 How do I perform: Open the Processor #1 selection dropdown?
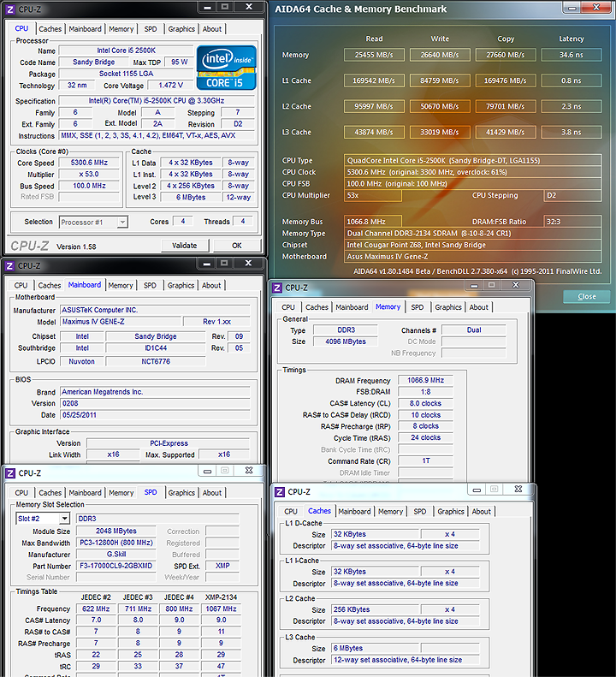tap(122, 222)
